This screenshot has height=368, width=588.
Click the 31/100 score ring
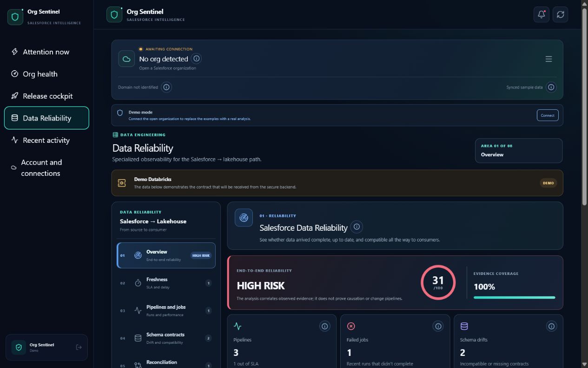[x=438, y=282]
